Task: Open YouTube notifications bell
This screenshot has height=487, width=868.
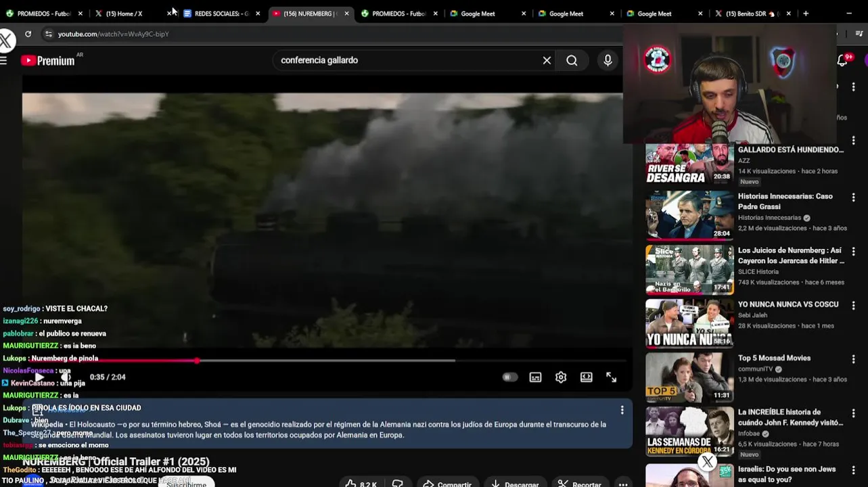Action: pos(842,60)
